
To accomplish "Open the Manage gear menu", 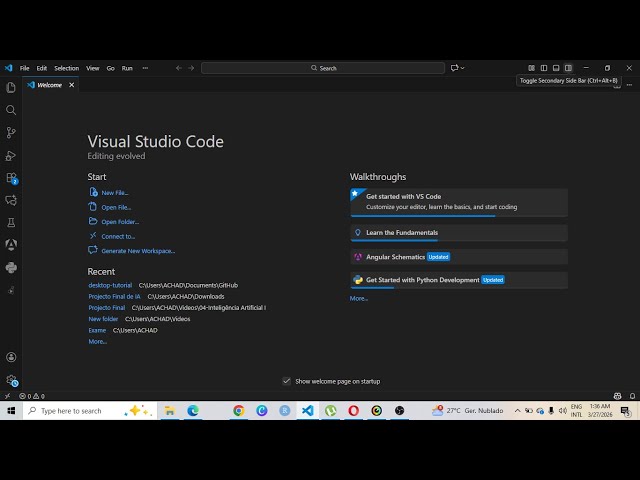I will 11,380.
